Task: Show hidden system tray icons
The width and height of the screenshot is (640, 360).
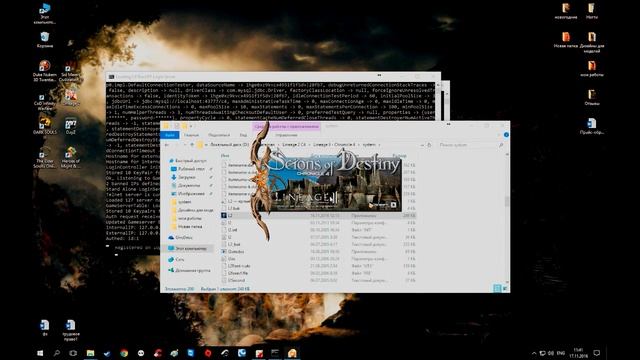Action: (534, 353)
